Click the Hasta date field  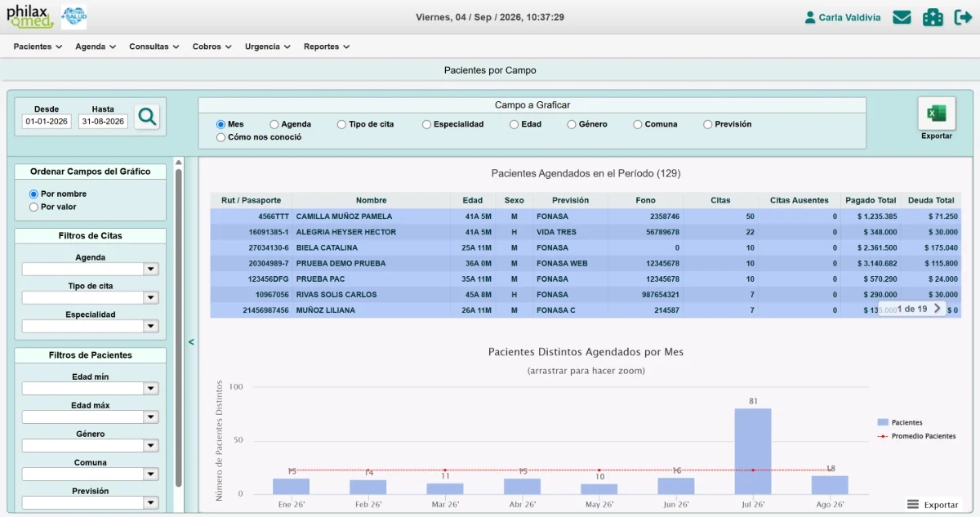coord(103,122)
